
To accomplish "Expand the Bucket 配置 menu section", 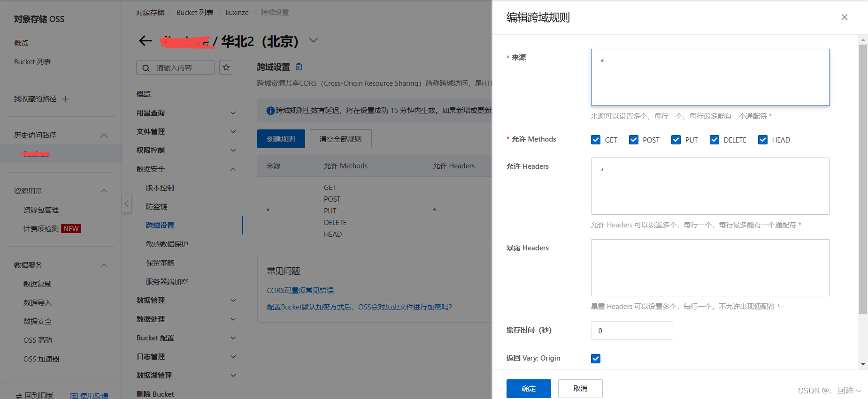I will tap(233, 338).
